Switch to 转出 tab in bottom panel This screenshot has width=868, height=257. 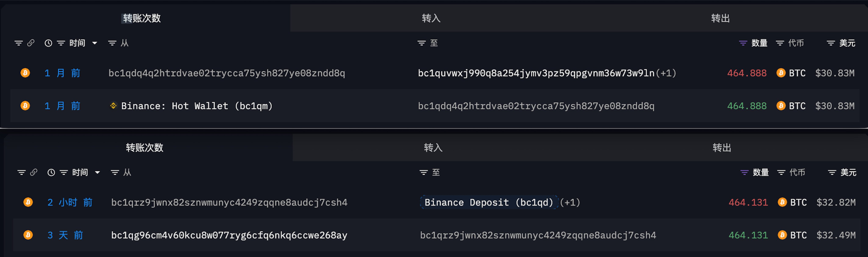coord(721,148)
